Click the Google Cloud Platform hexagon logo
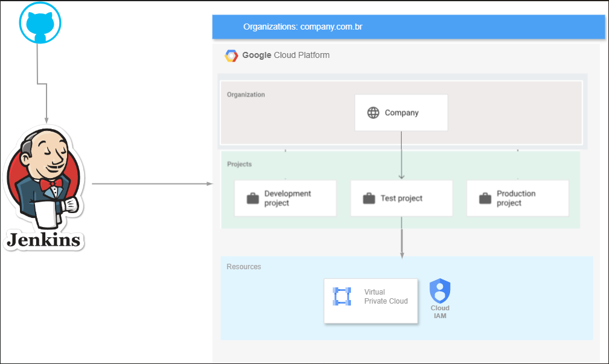Screen dimensions: 609x364 coord(231,56)
